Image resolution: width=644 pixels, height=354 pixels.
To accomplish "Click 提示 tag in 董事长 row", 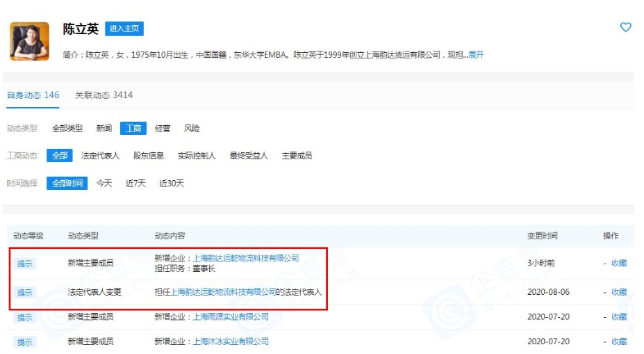I will [x=24, y=264].
